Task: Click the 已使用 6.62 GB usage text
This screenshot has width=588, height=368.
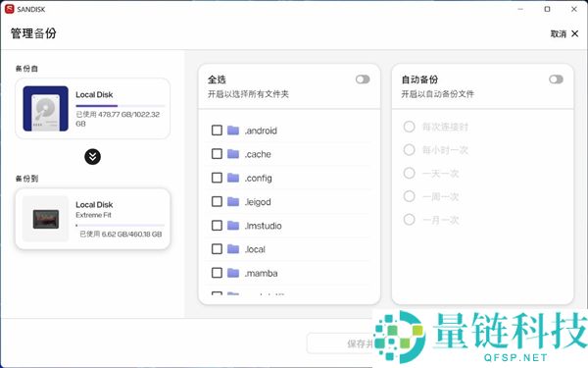Action: coord(121,234)
